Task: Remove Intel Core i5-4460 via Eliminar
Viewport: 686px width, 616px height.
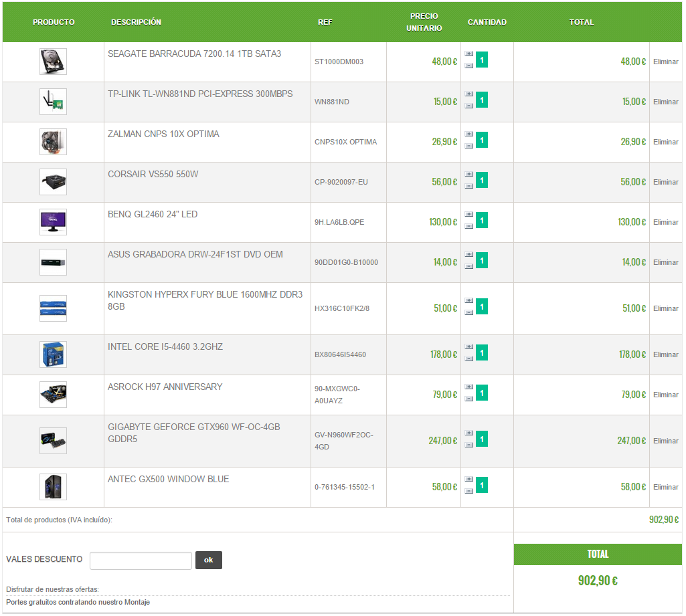Action: click(665, 355)
